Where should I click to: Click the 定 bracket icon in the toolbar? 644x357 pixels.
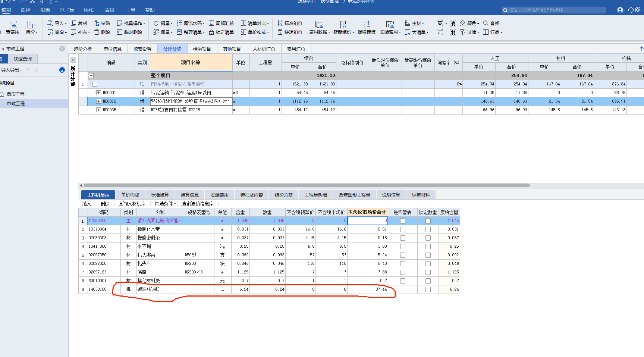[x=440, y=32]
